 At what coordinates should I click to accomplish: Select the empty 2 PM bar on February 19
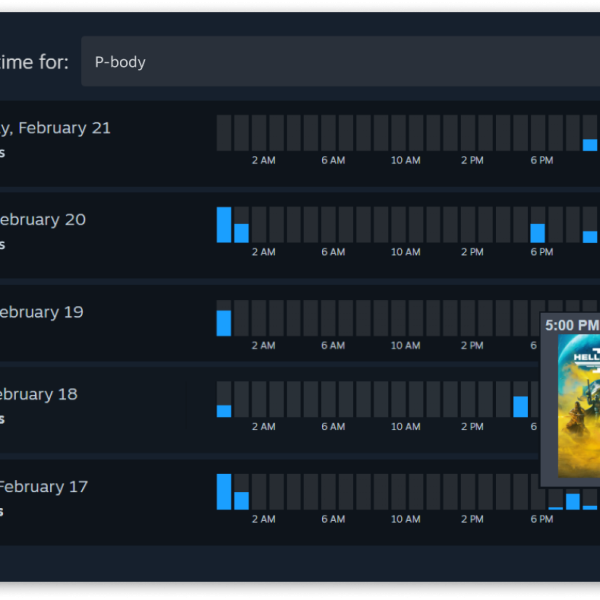click(468, 318)
